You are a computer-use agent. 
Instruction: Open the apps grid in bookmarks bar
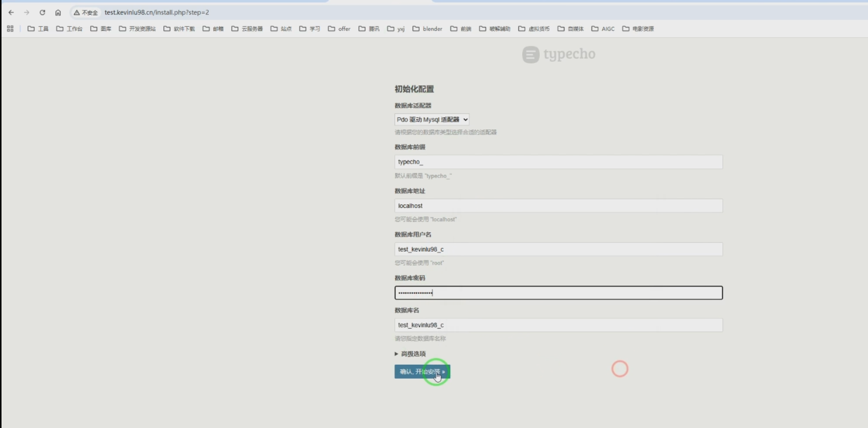[10, 29]
